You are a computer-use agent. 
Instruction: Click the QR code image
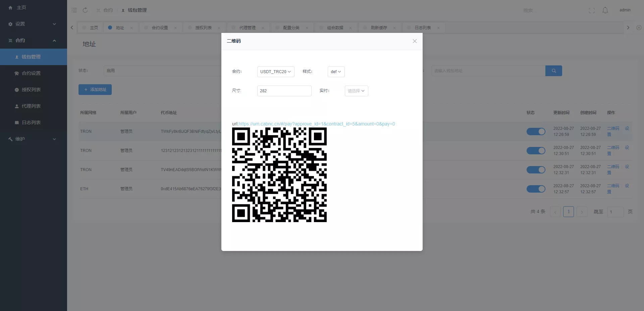coord(279,174)
